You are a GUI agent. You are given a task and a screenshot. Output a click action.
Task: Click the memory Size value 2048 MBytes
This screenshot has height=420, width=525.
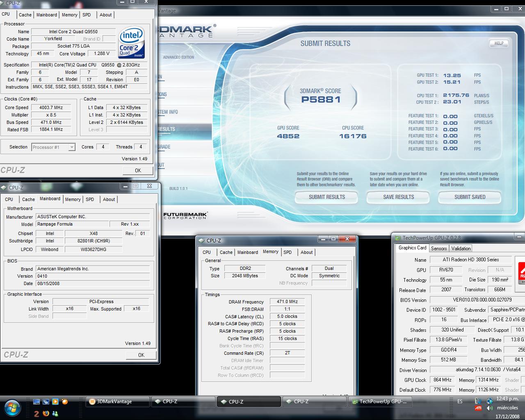click(245, 276)
